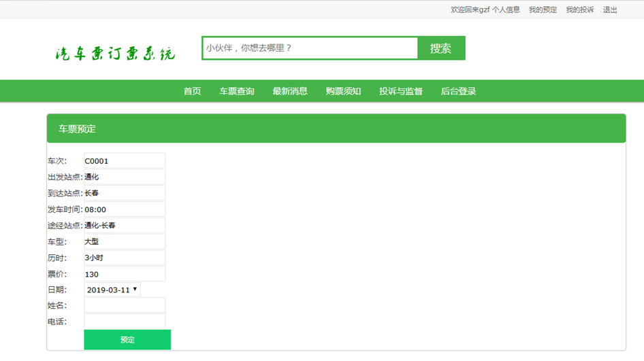Click the 车次 field showing C0001
The image size is (644, 361).
click(x=125, y=161)
